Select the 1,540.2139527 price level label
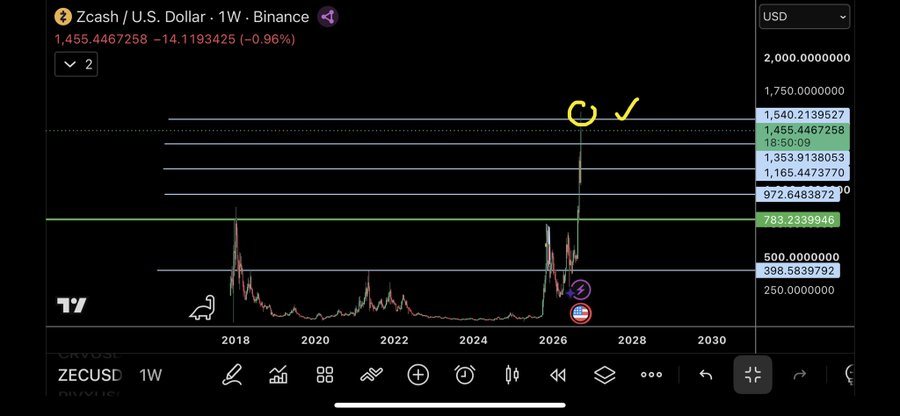 point(802,115)
